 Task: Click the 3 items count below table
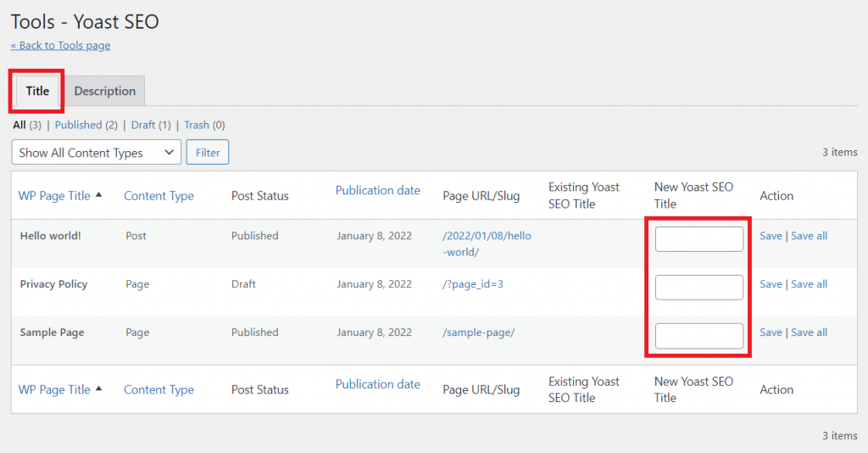840,436
